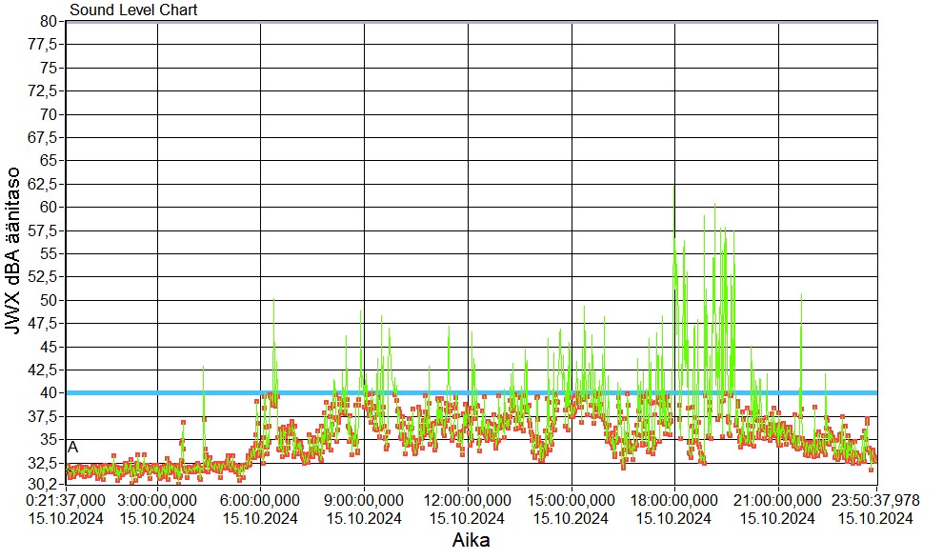This screenshot has height=560, width=943.
Task: Click the highest green peak near 18:00
Action: 674,188
